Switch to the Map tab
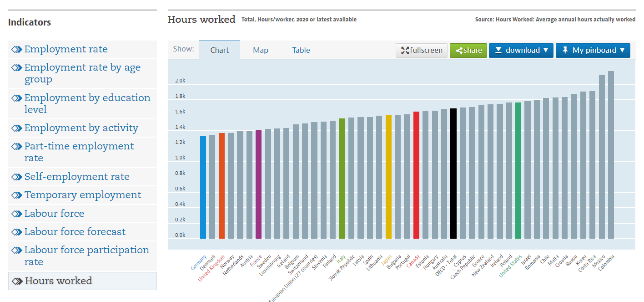Screen dimensions: 644x302 click(261, 51)
